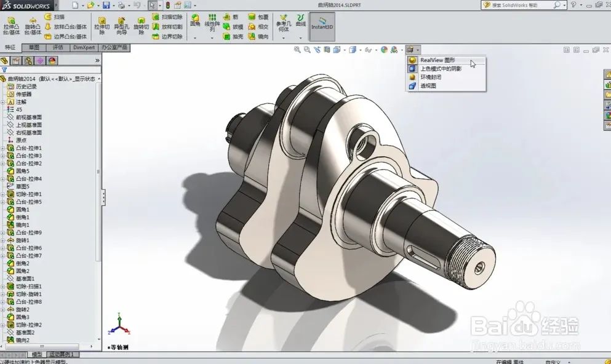Choose the 拉伸切除 extruded cut tool

(102, 26)
